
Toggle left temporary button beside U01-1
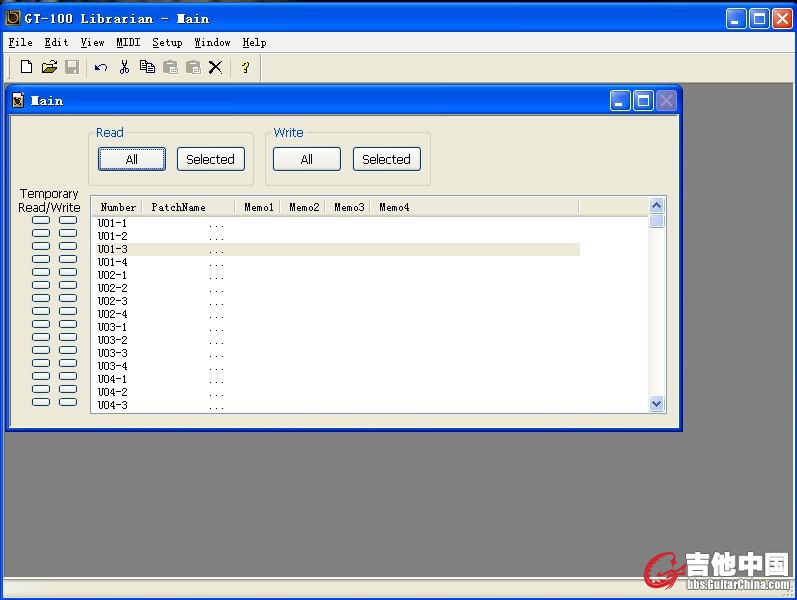[41, 220]
